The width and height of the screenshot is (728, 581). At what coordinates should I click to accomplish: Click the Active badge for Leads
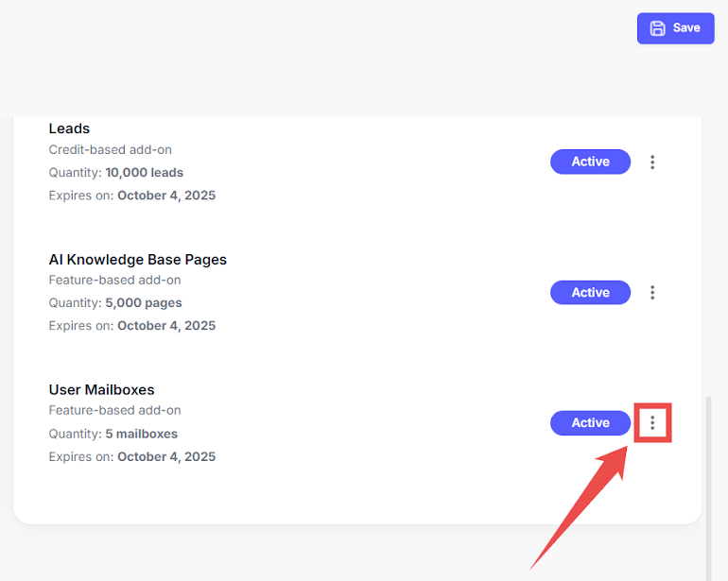coord(590,162)
